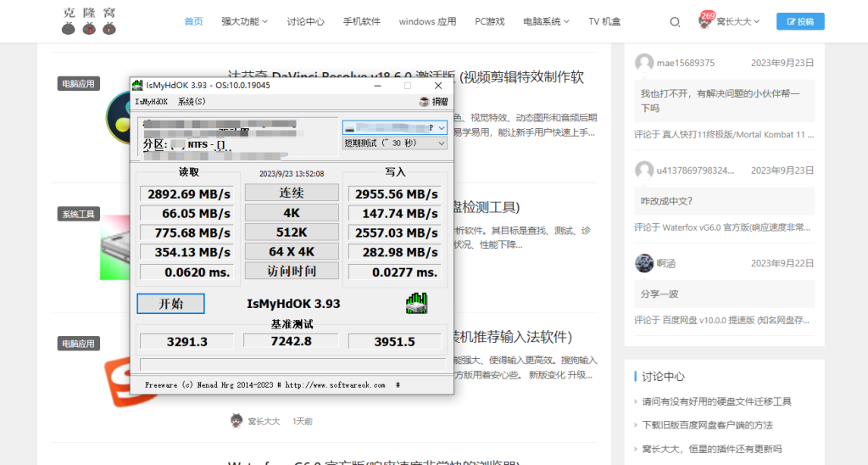Click the 4K read value 66.05 MB/s
Viewport: 868px width, 465px height.
pyautogui.click(x=186, y=213)
